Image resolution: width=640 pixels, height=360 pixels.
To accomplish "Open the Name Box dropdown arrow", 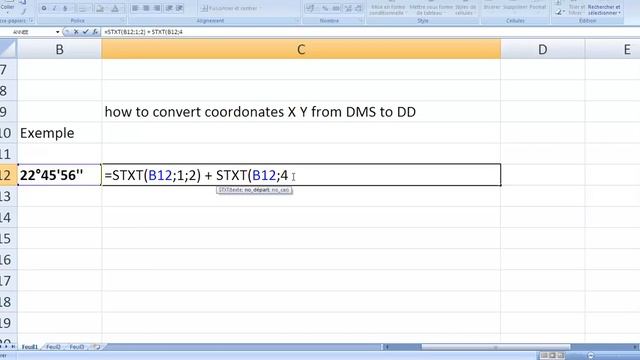I will point(58,32).
